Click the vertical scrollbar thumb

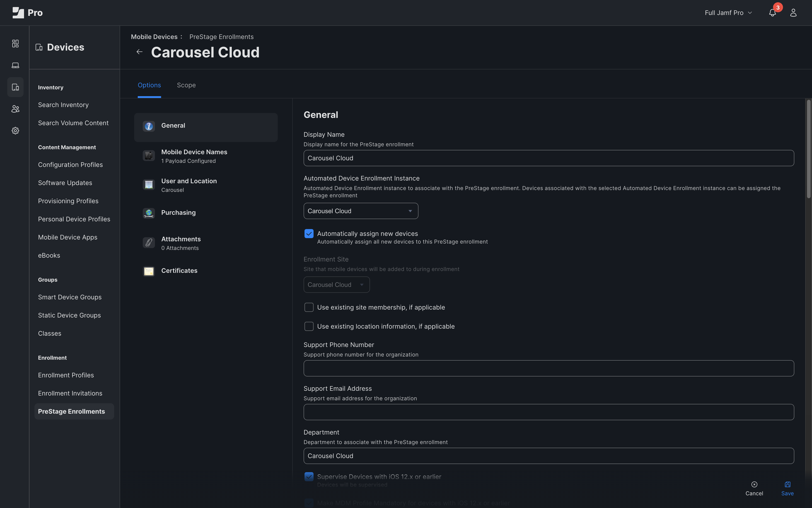pyautogui.click(x=809, y=149)
